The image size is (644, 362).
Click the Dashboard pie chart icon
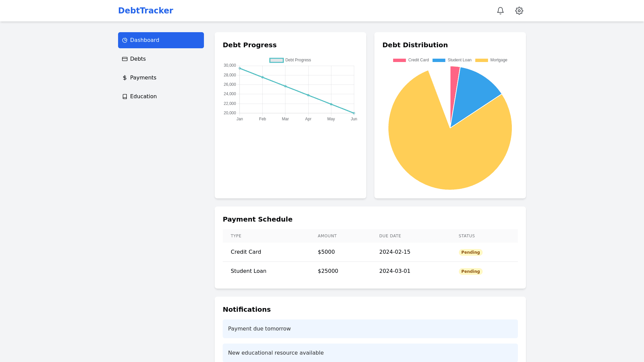pyautogui.click(x=125, y=40)
